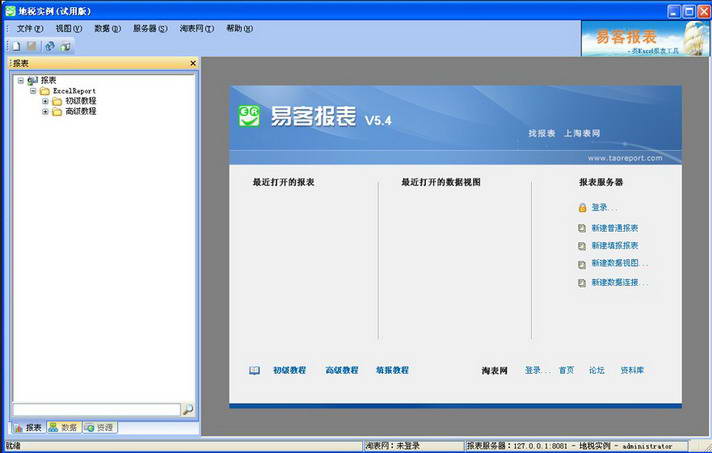Image resolution: width=712 pixels, height=453 pixels.
Task: Open the 帮助(H) menu
Action: [239, 29]
